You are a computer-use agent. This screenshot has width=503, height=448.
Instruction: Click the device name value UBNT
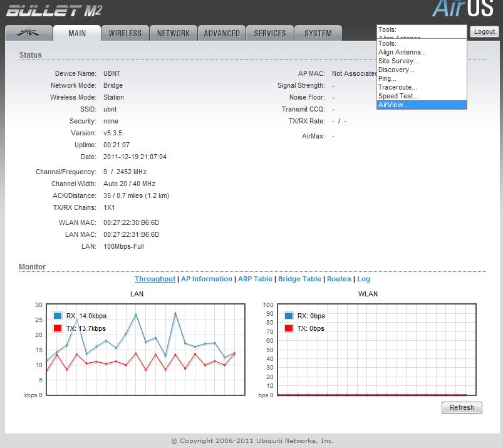click(111, 73)
